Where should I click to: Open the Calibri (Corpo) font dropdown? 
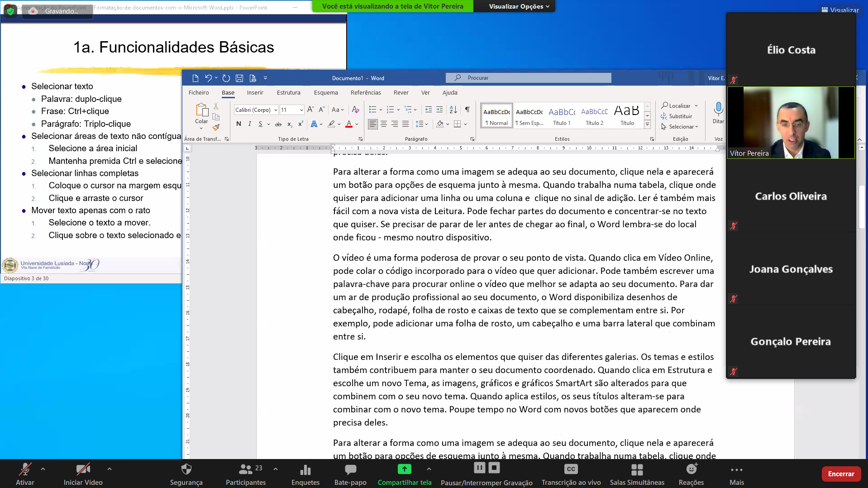click(x=256, y=110)
